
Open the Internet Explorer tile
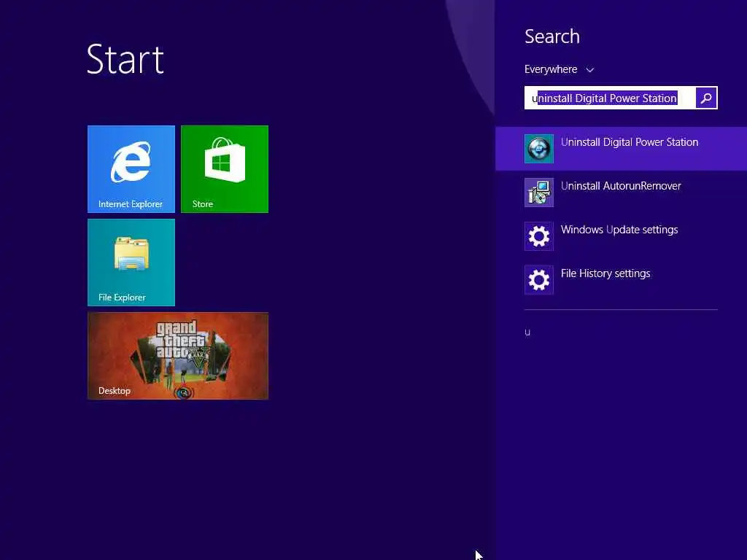point(131,169)
